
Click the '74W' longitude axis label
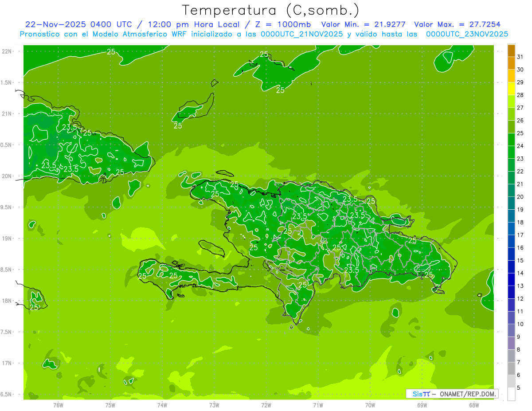click(x=162, y=405)
